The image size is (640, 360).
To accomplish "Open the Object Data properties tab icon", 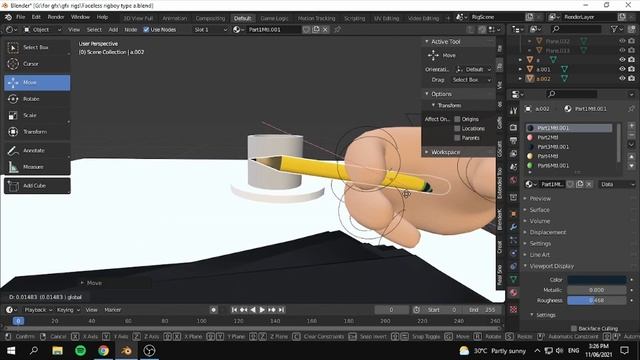I will pyautogui.click(x=513, y=279).
